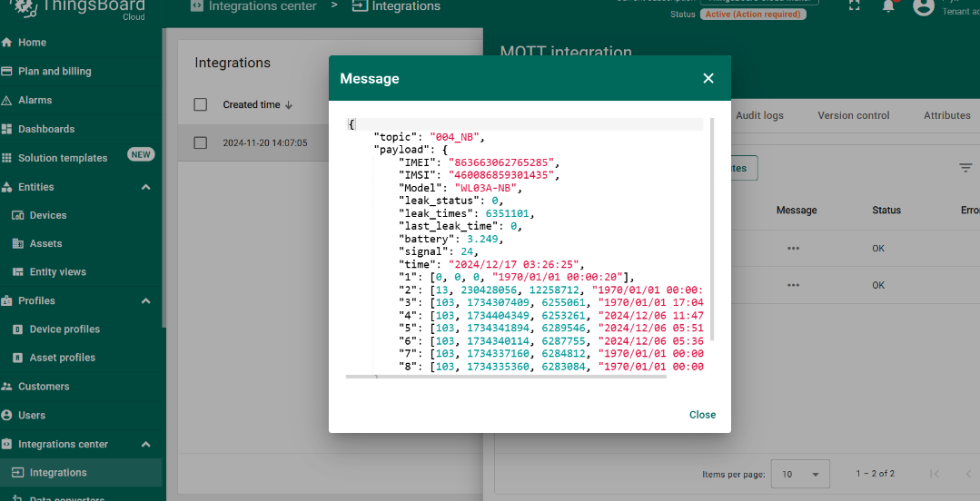Open Items per page dropdown
980x501 pixels.
(801, 474)
